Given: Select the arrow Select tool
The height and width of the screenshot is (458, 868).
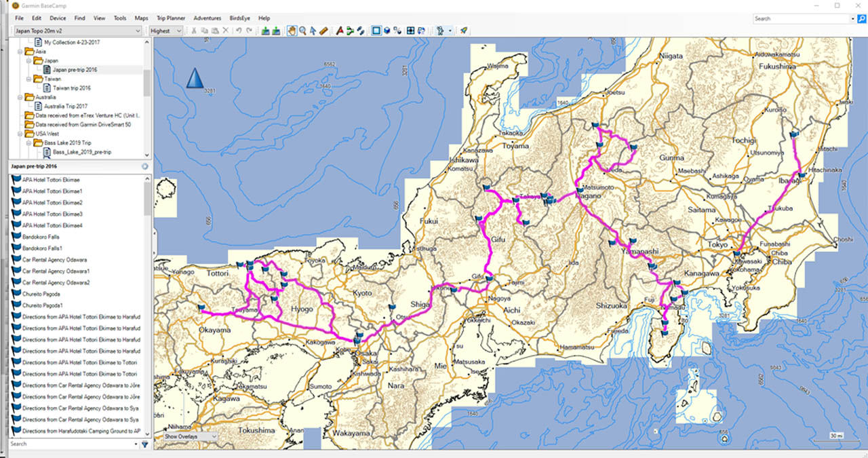Looking at the screenshot, I should [x=313, y=31].
